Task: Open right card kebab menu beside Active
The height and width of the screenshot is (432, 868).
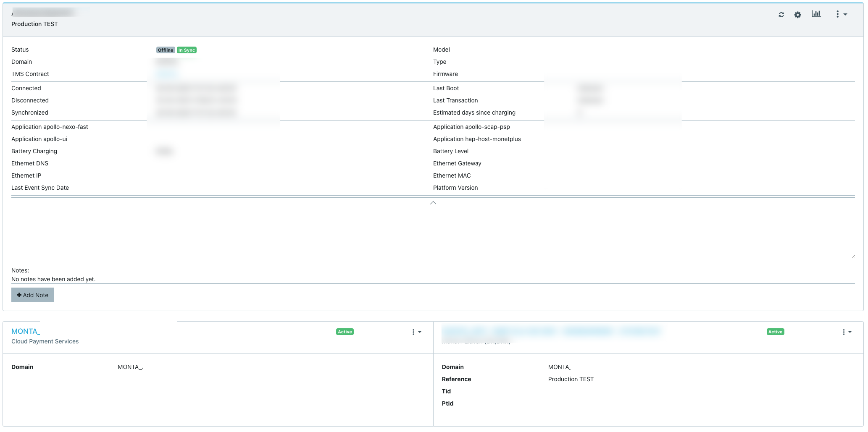Action: coord(847,332)
